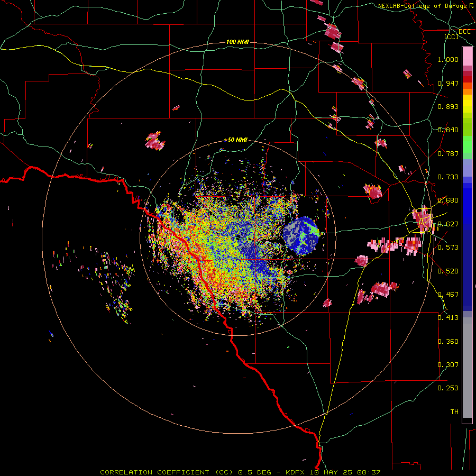476x476 pixels.
Task: Click CORRELATION COEFFICIENT in the bottom caption
Action: coord(156,472)
